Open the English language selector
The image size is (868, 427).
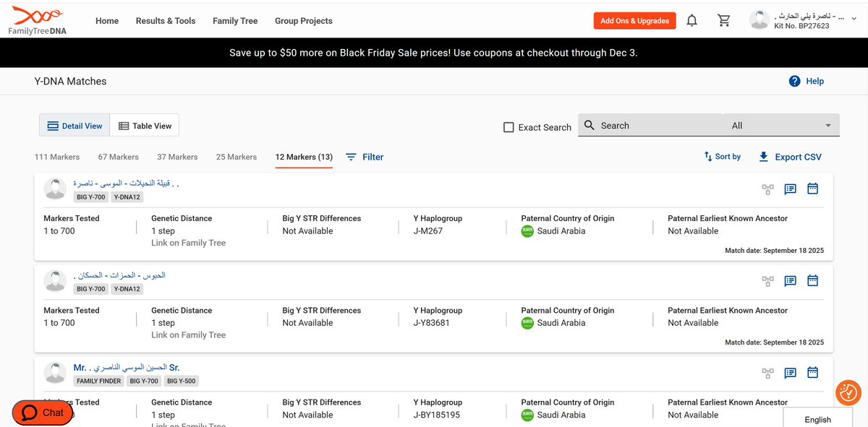(818, 419)
